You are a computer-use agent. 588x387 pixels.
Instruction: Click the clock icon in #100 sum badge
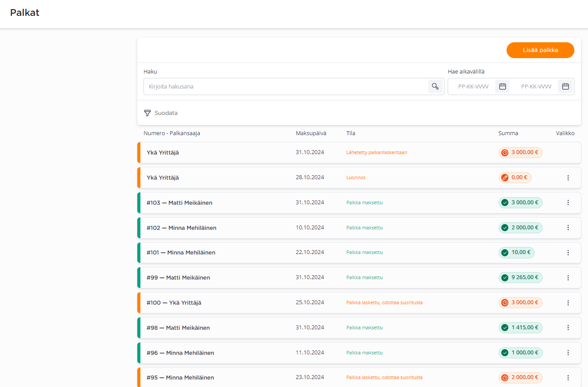(505, 302)
